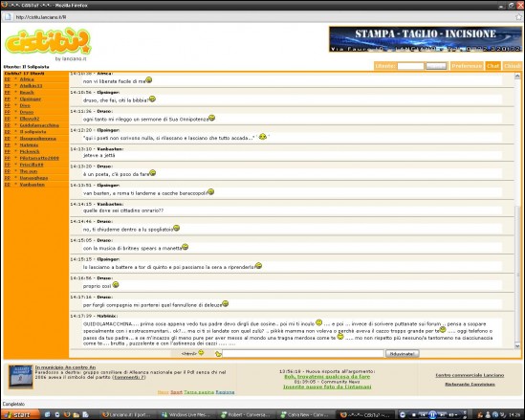The width and height of the screenshot is (525, 420).
Task: Click the PP link next to Africa
Action: click(x=8, y=79)
